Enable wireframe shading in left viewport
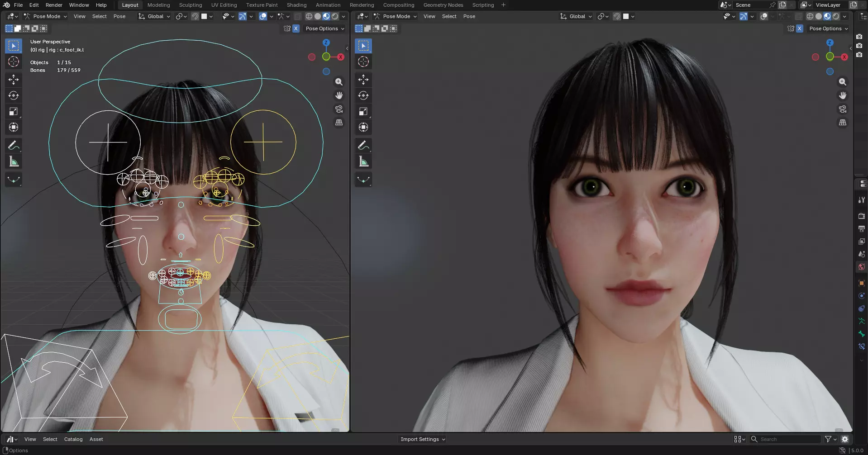This screenshot has width=868, height=455. coord(309,16)
